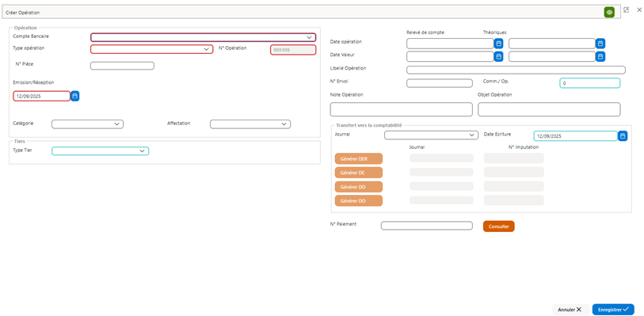Click the Emission/Réception date field
The height and width of the screenshot is (316, 644).
tap(41, 96)
